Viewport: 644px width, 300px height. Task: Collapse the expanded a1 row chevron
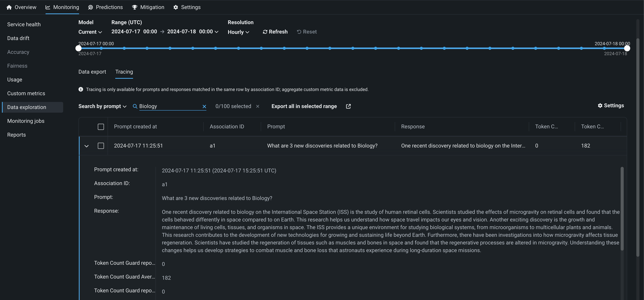point(87,146)
